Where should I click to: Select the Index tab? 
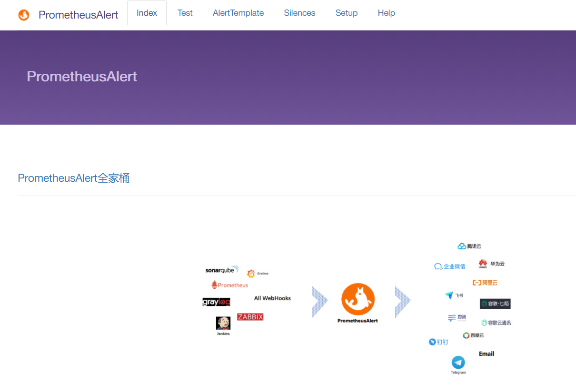(147, 13)
